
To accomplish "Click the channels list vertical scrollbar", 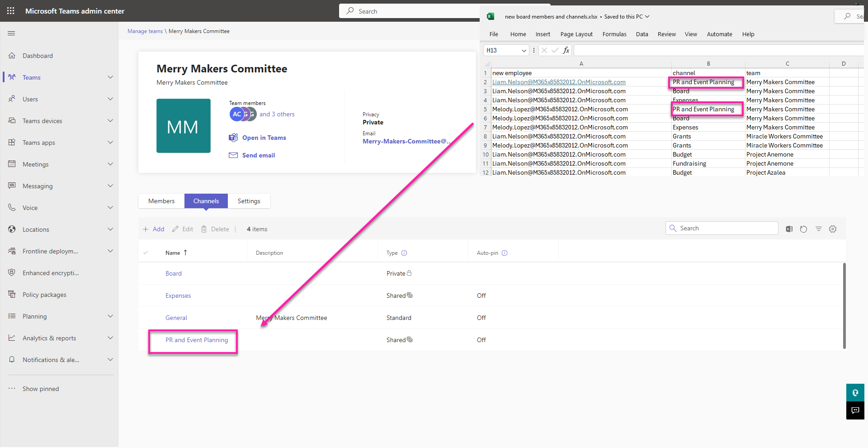I will 844,306.
